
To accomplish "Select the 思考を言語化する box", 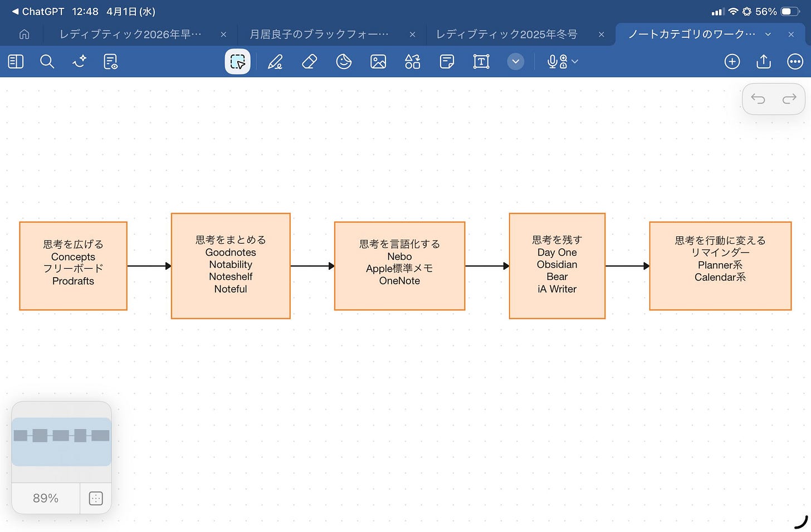I will click(399, 266).
